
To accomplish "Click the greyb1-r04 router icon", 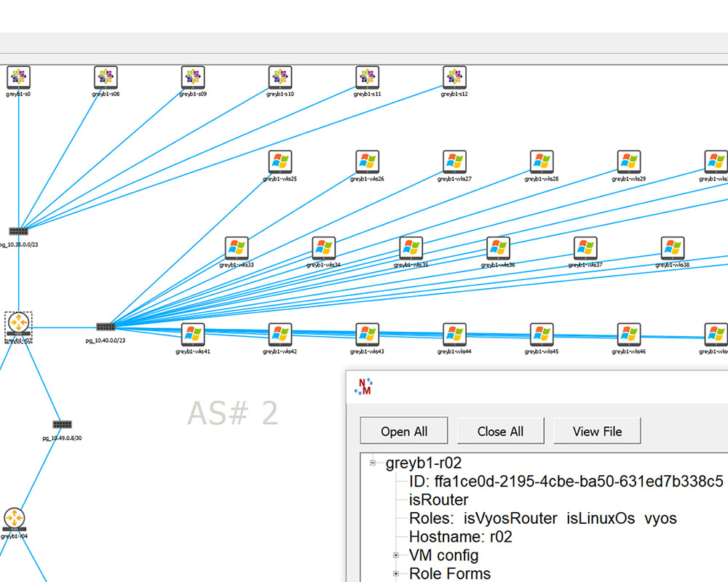I will (15, 519).
